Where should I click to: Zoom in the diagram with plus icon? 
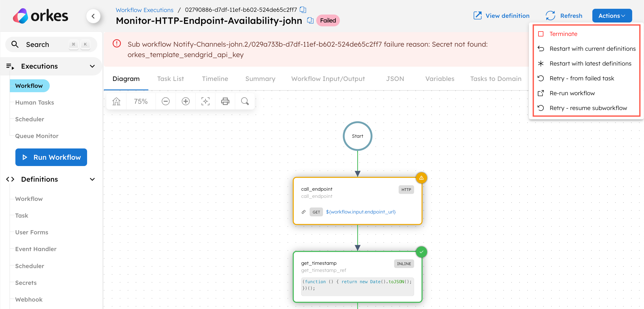click(x=186, y=102)
